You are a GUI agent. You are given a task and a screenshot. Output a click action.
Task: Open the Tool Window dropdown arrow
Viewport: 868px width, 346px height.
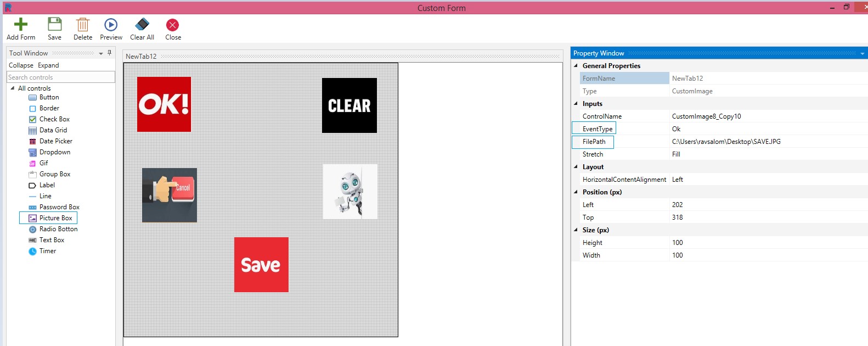[101, 53]
